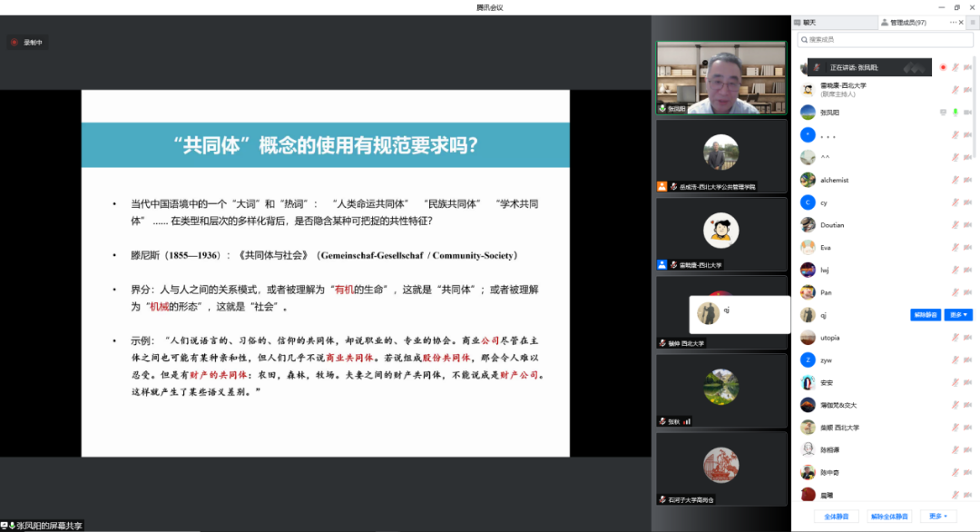980x532 pixels.
Task: Open the panel menu at top-right corner
Action: coord(972,22)
